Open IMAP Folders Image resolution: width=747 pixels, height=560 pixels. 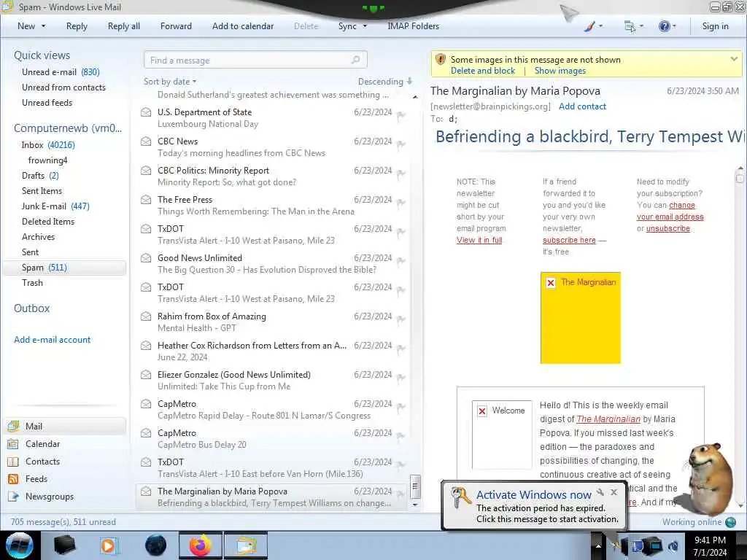(413, 26)
